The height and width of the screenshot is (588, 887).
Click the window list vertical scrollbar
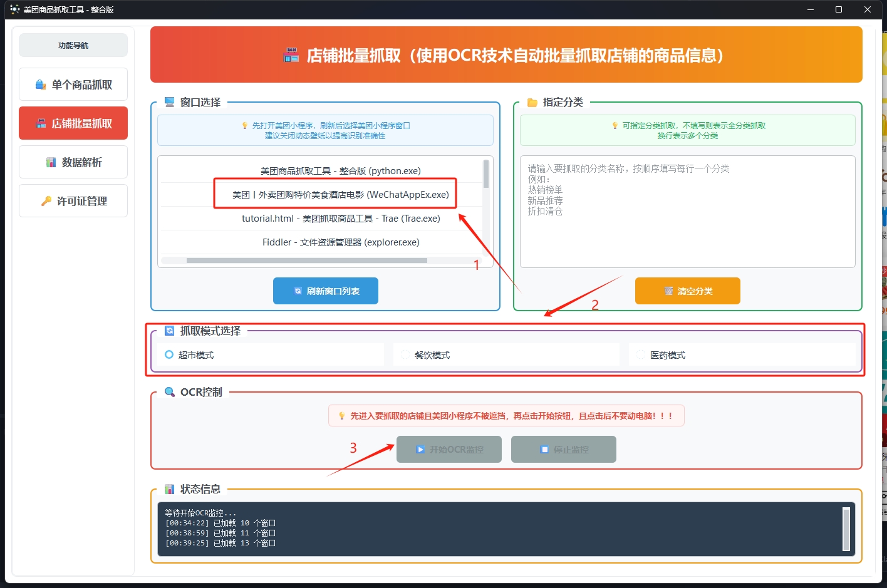pyautogui.click(x=486, y=174)
